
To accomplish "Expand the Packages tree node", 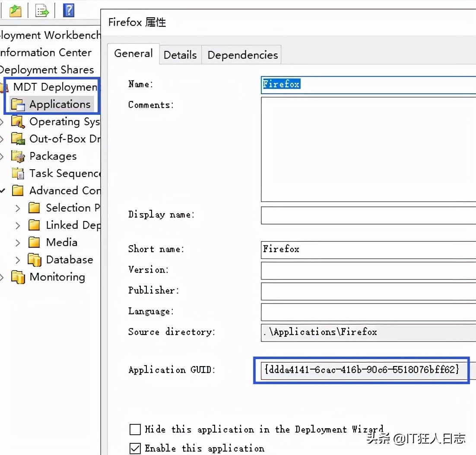I will [x=2, y=157].
